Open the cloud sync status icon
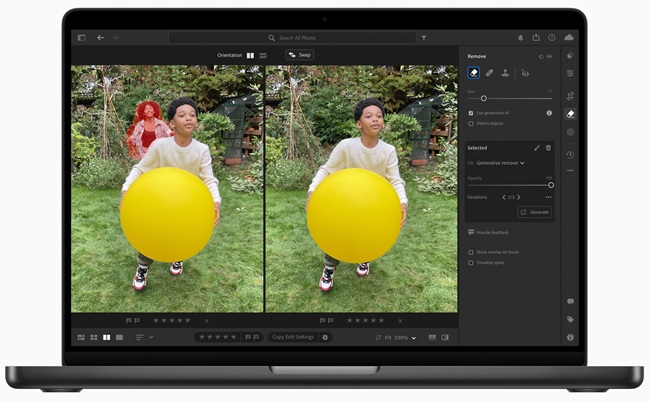Screen dimensions: 650x402 coord(569,38)
